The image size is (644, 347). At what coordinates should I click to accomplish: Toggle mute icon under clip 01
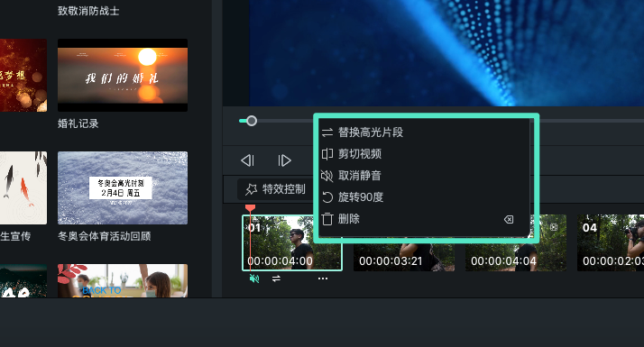(254, 279)
